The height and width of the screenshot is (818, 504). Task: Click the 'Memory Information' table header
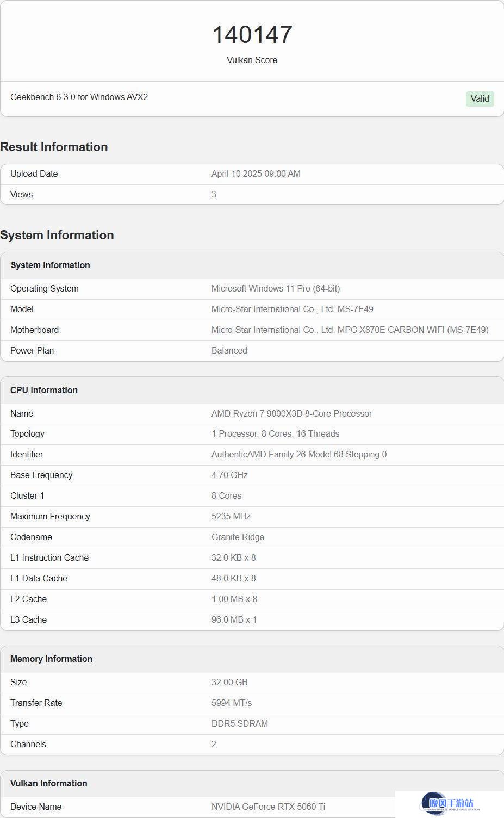click(51, 659)
